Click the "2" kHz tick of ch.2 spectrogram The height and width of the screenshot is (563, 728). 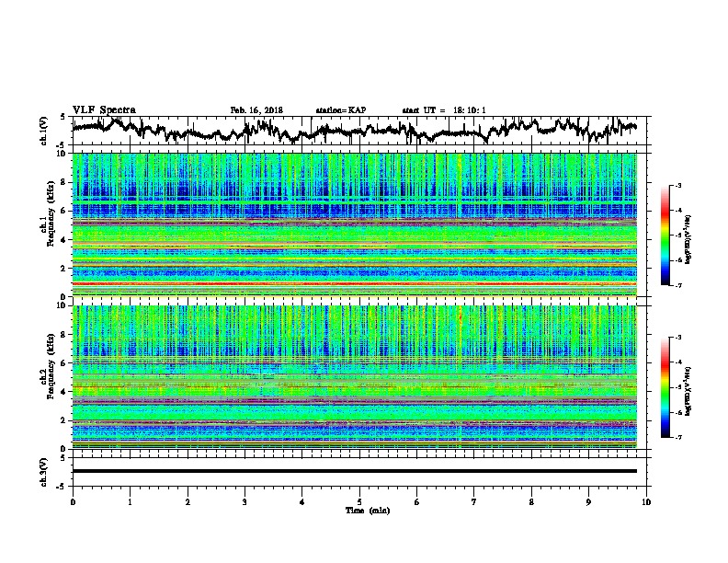[x=63, y=420]
